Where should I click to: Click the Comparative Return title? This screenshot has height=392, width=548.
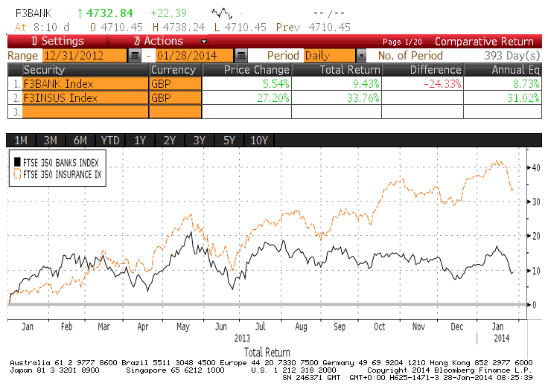(484, 42)
